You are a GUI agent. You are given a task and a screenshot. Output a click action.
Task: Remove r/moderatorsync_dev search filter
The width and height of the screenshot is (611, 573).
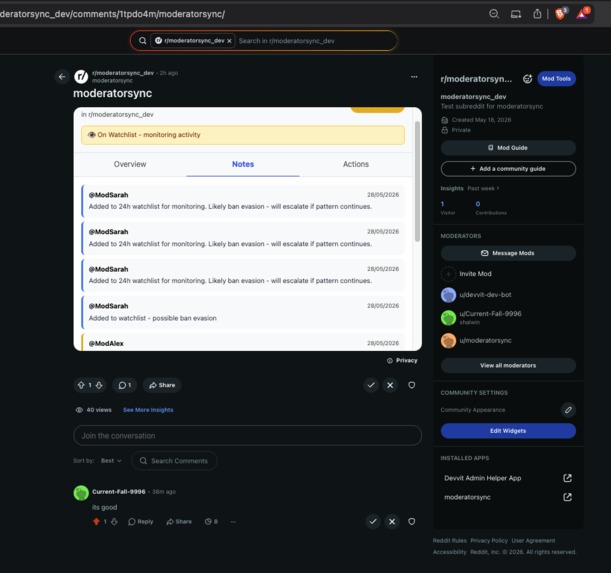pyautogui.click(x=229, y=41)
